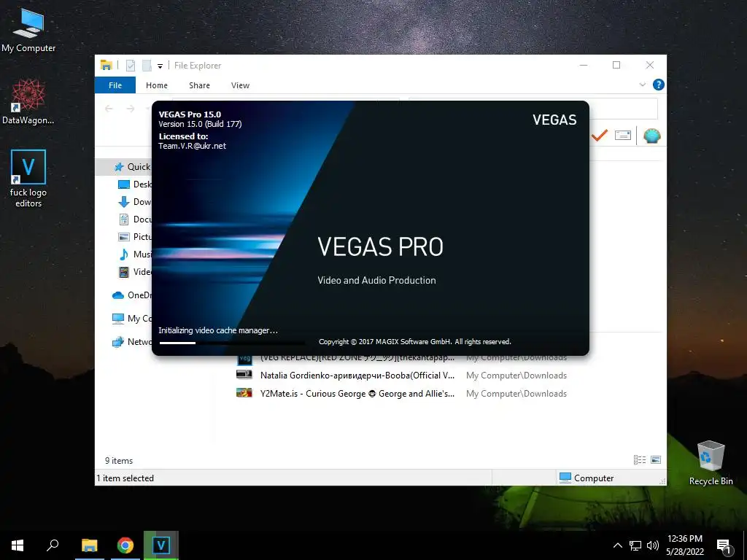Image resolution: width=747 pixels, height=560 pixels.
Task: Click the Natalia Gordienko file thumbnail icon
Action: click(244, 375)
